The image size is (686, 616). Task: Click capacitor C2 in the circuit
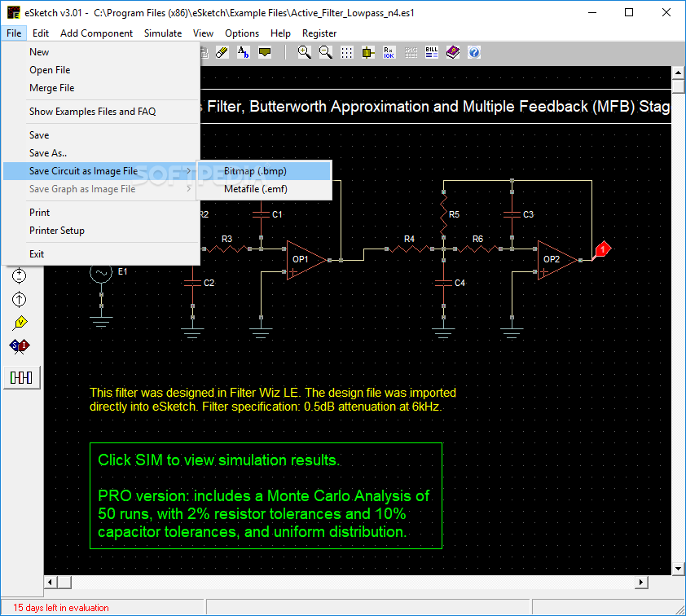[x=193, y=283]
